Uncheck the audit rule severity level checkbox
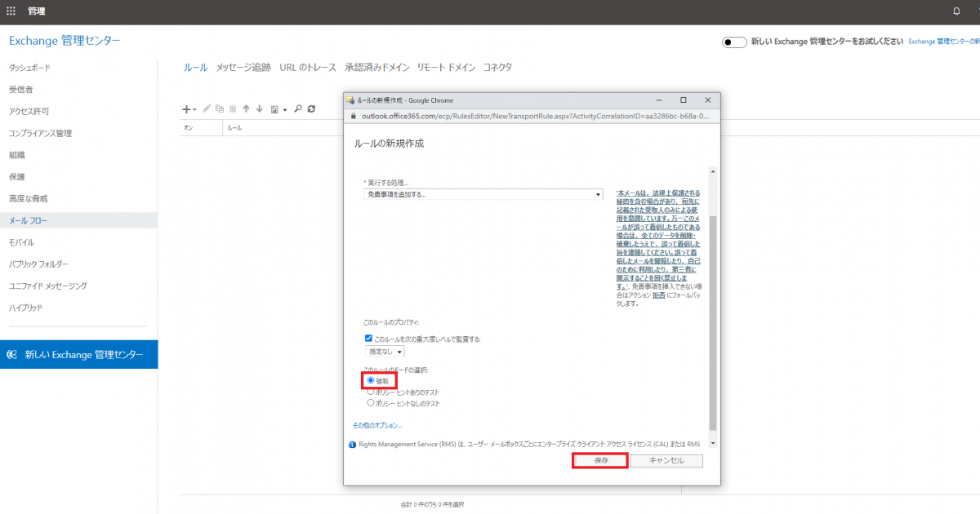 click(369, 338)
